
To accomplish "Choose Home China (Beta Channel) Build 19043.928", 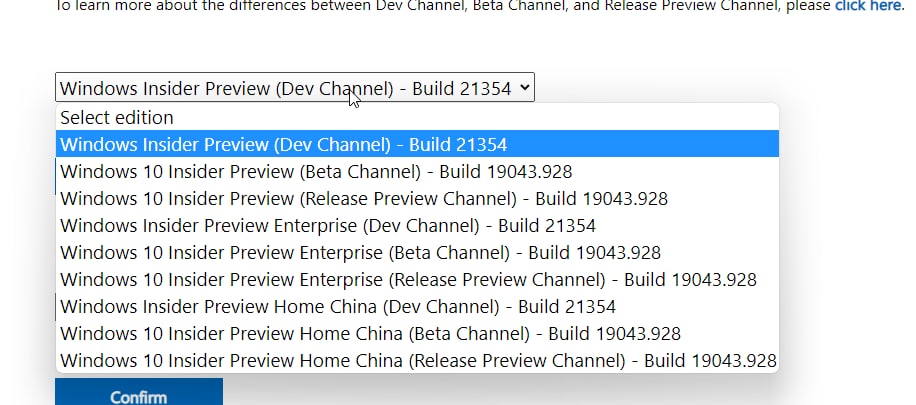I will (x=417, y=333).
